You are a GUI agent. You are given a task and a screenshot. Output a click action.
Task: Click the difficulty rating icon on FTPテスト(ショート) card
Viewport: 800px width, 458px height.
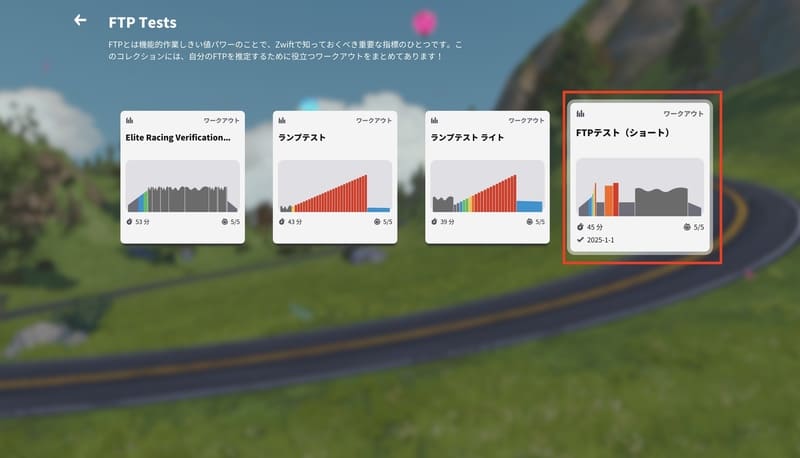(687, 227)
